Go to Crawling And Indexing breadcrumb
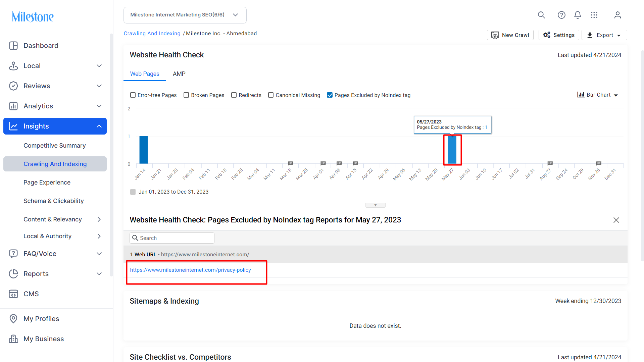Image resolution: width=644 pixels, height=362 pixels. [152, 34]
